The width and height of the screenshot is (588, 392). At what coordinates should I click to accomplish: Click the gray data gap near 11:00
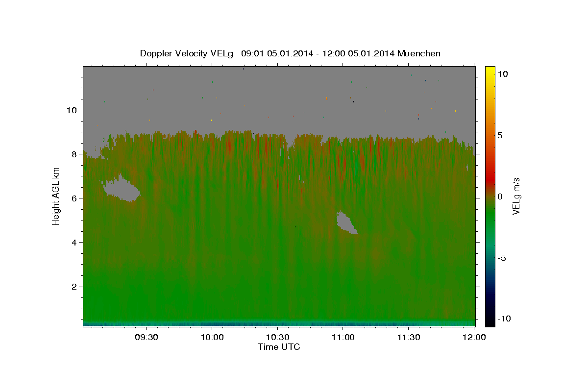(347, 222)
